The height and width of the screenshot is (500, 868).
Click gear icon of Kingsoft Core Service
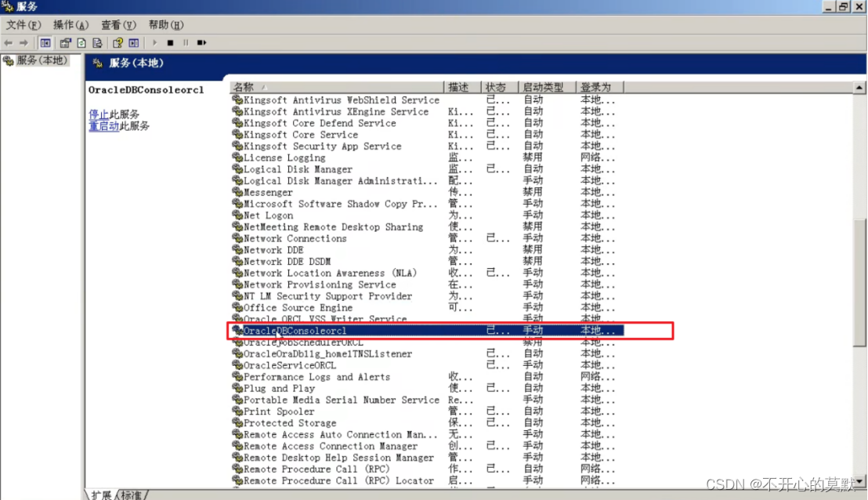pos(237,134)
